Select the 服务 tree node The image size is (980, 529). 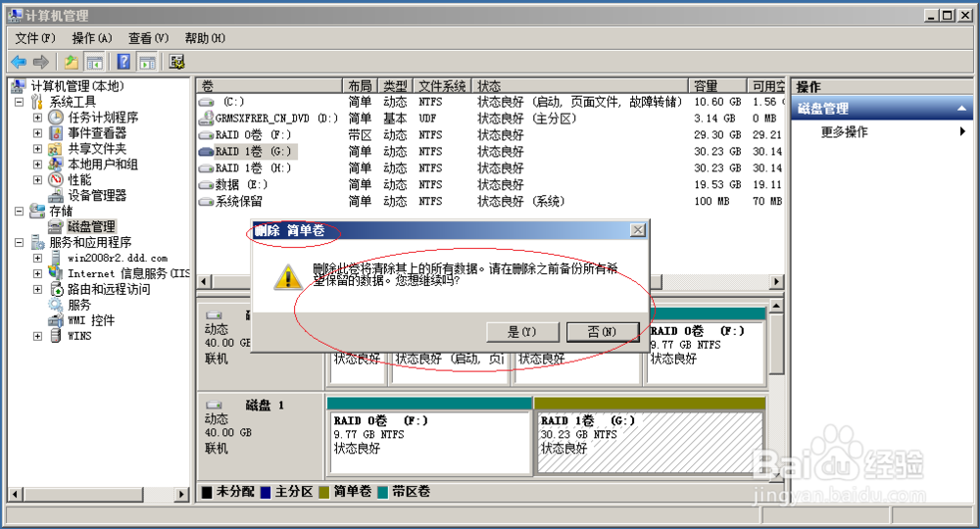tap(79, 304)
